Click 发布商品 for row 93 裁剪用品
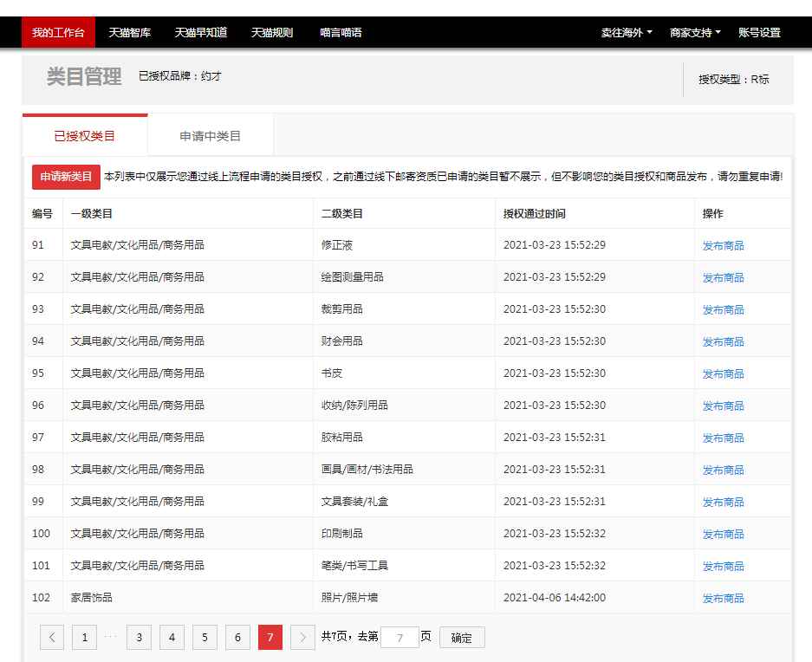 [x=723, y=309]
